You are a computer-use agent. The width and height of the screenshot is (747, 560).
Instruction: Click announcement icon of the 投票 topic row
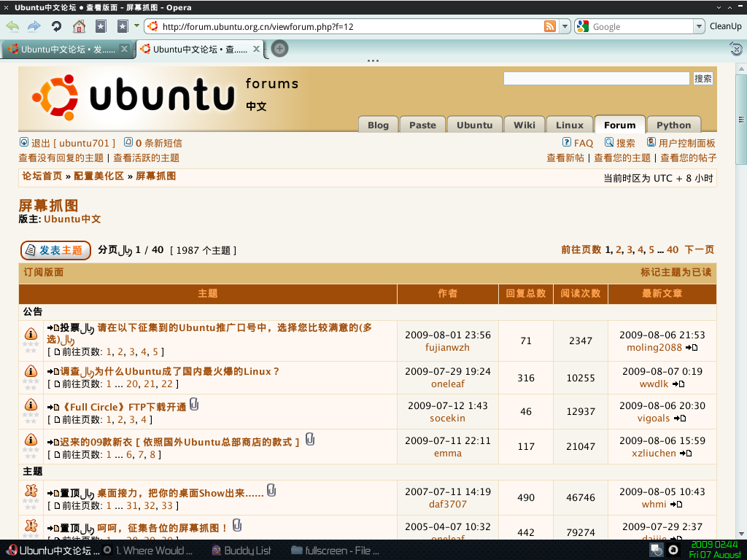31,333
